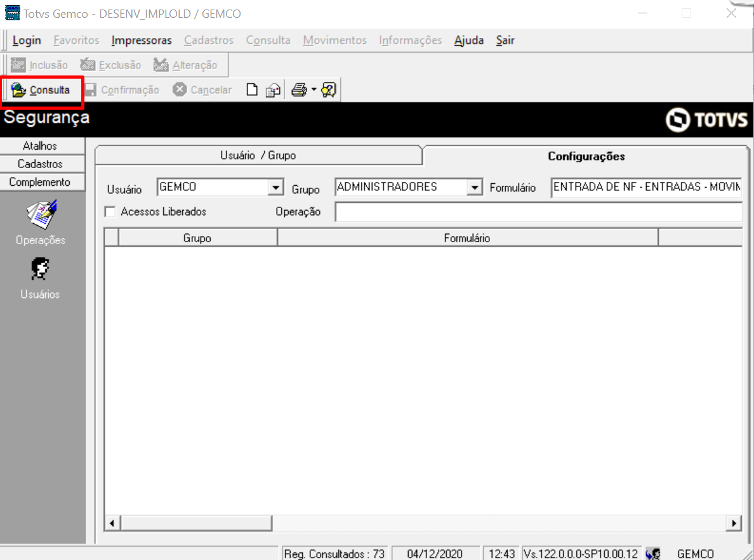Screen dimensions: 754x560
Task: Click the Confirmação save button
Action: (x=122, y=90)
